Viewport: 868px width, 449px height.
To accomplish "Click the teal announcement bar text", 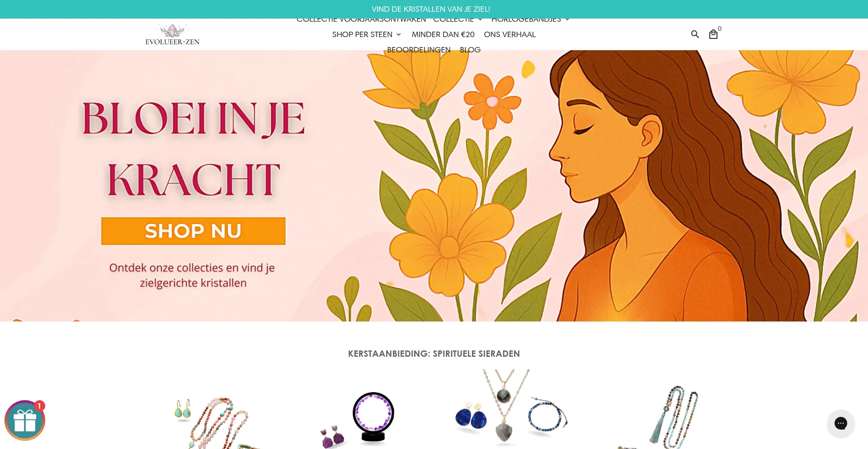I will pos(431,9).
